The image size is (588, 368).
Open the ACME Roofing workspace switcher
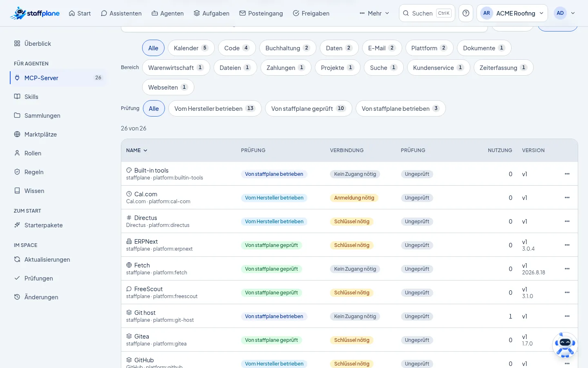tap(512, 13)
